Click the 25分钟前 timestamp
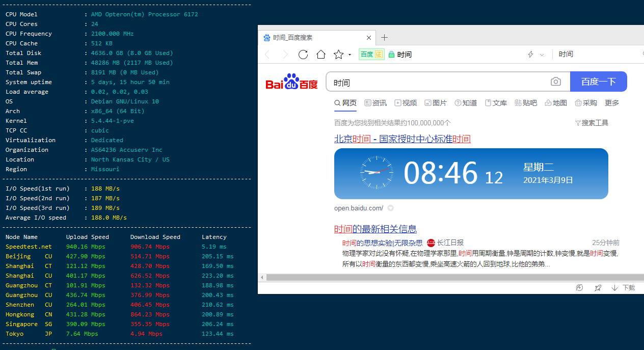Screen dimensions: 644x350 606,243
